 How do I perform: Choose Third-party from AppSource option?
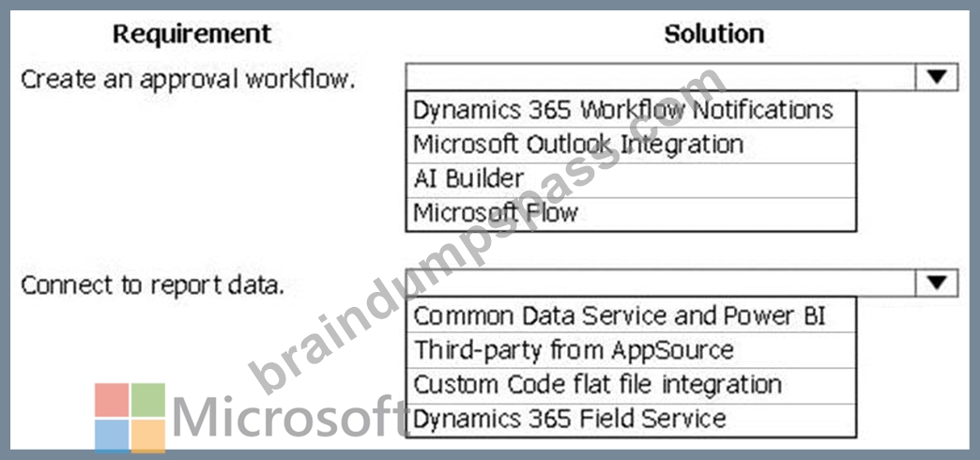coord(631,350)
